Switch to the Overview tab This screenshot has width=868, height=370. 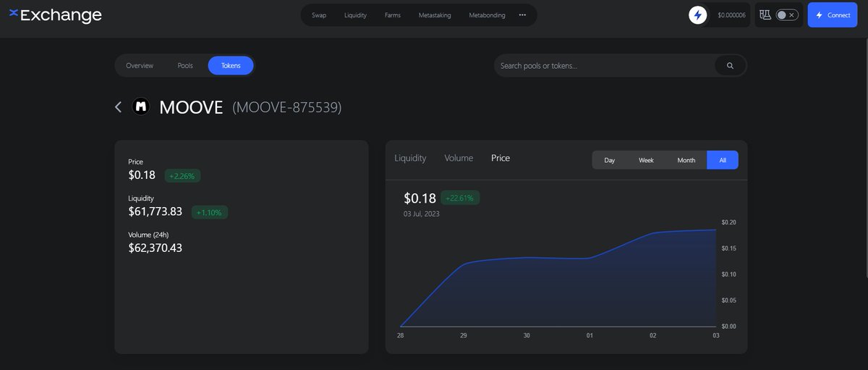pyautogui.click(x=140, y=66)
